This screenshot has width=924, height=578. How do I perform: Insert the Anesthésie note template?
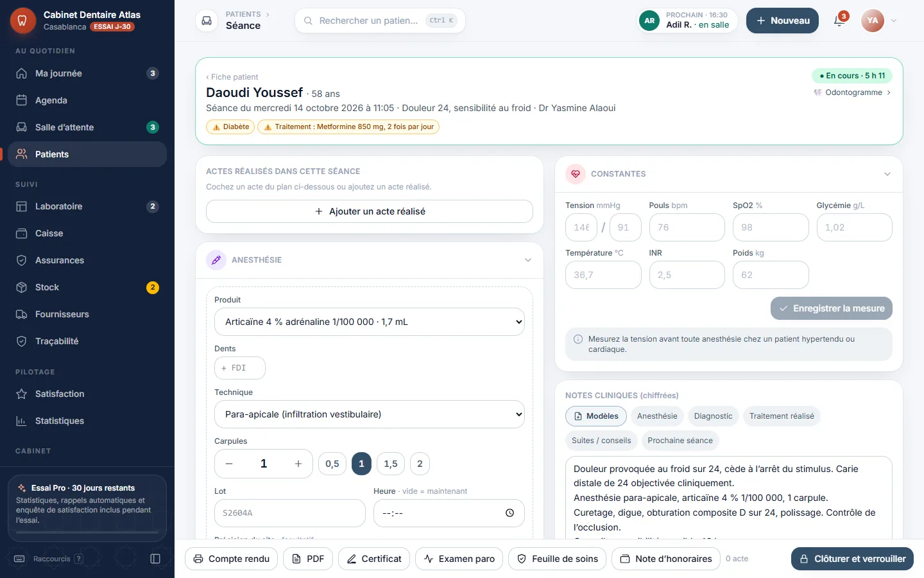[x=657, y=416]
